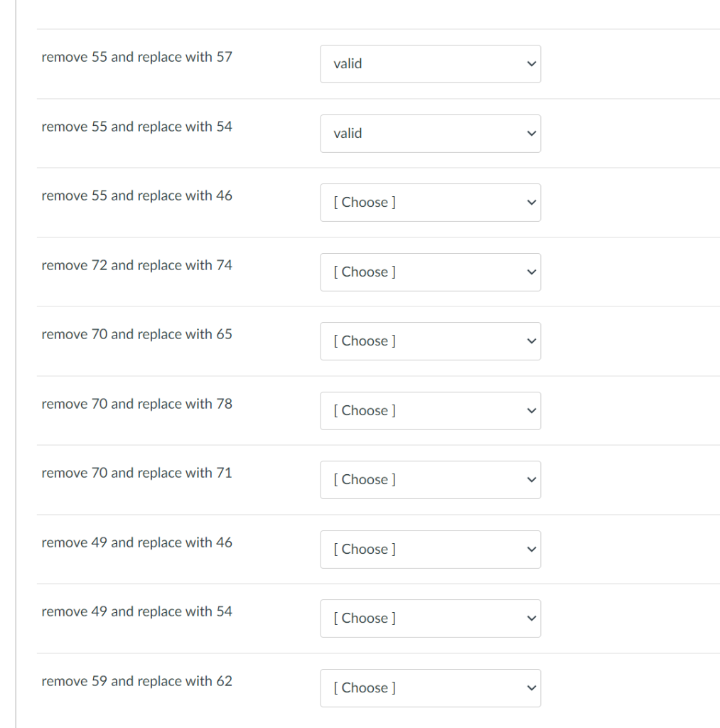Open the Choose dropdown for 'remove 59 and replace with 62'
This screenshot has height=728, width=720.
click(x=430, y=687)
